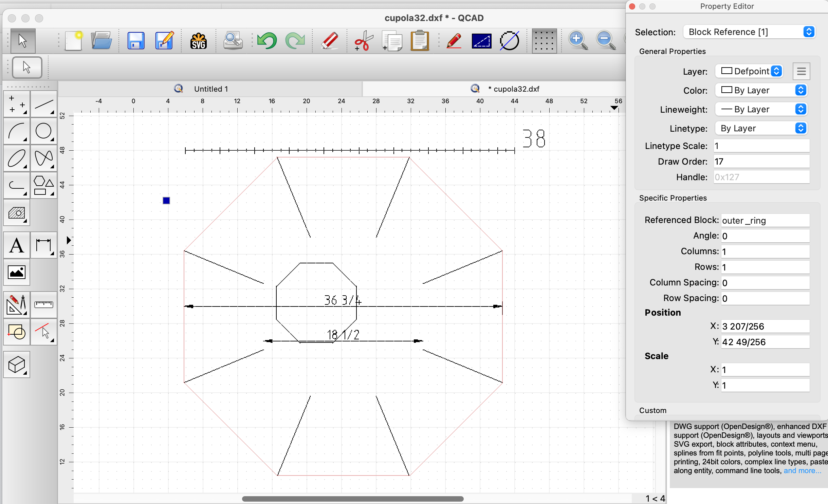Save drawing with the floppy disk icon
The width and height of the screenshot is (828, 504).
(x=136, y=41)
